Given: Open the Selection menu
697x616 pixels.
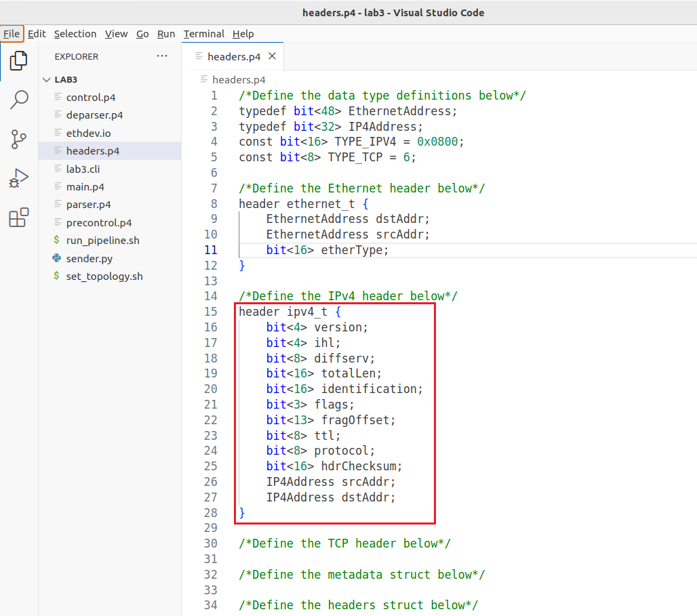Looking at the screenshot, I should point(75,34).
